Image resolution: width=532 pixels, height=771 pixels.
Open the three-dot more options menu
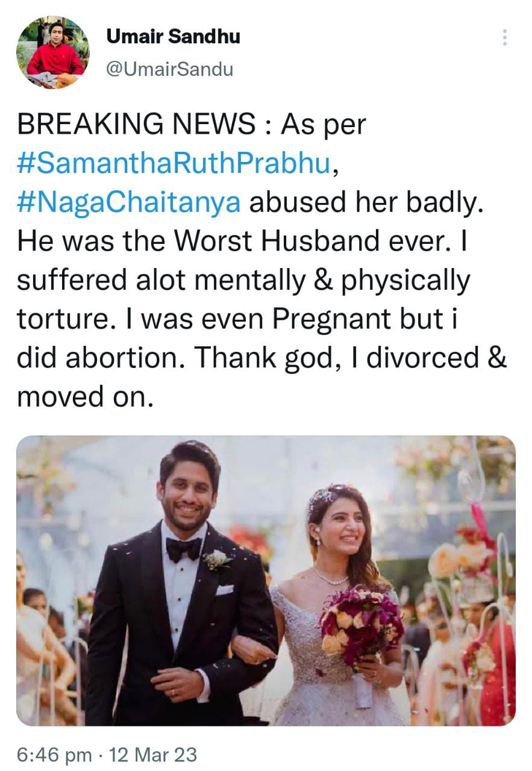504,37
